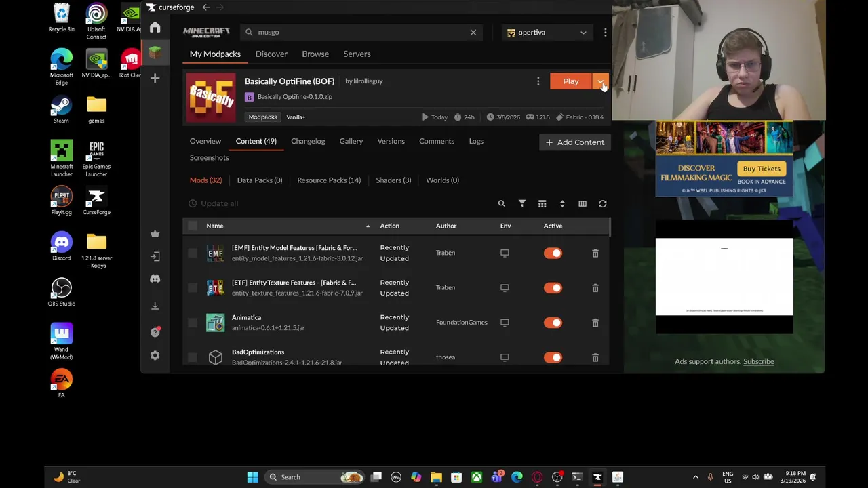Open Windows Start menu

point(252,477)
